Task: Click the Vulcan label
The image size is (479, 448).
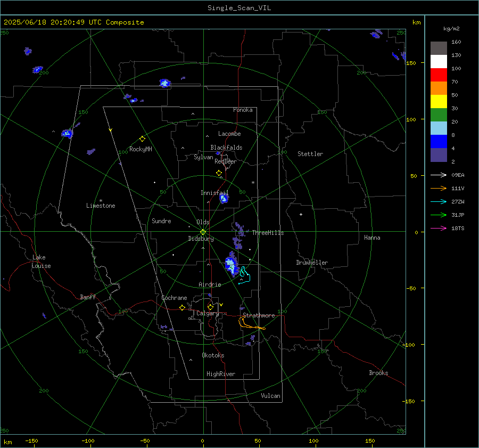Action: [x=270, y=396]
